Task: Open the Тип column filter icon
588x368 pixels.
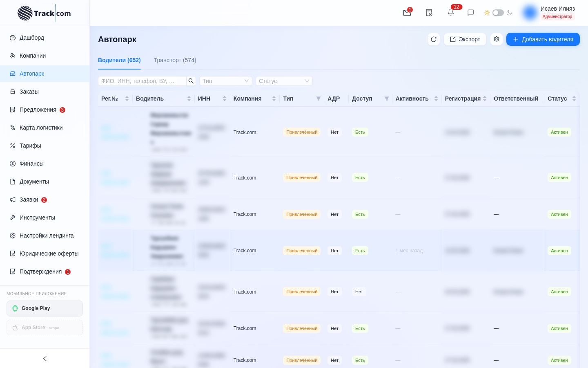Action: pos(318,99)
